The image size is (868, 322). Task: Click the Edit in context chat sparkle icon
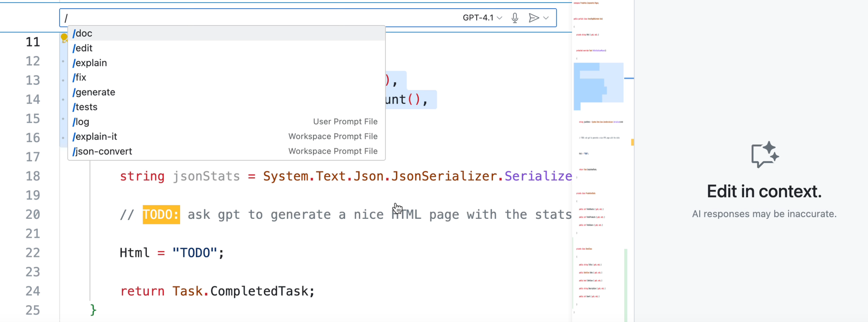764,155
